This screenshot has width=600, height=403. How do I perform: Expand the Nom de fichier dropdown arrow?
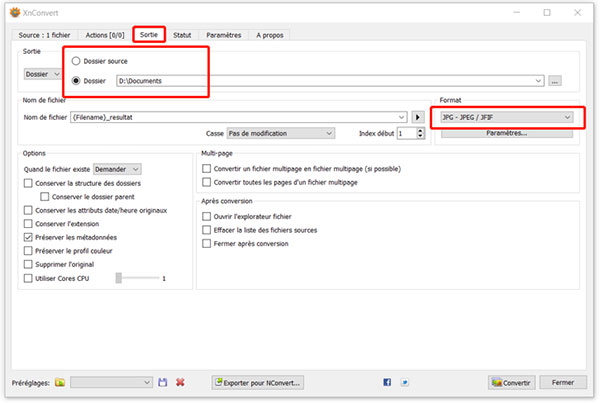click(x=401, y=117)
